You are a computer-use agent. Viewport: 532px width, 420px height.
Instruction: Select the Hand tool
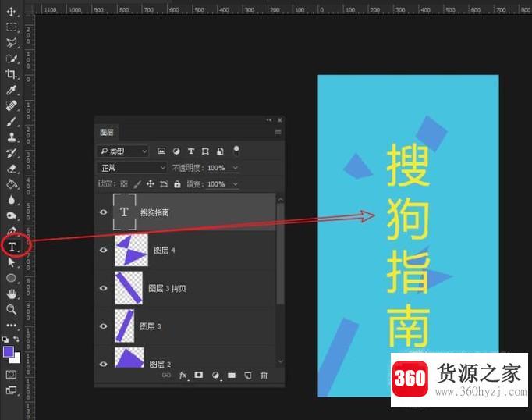tap(11, 294)
